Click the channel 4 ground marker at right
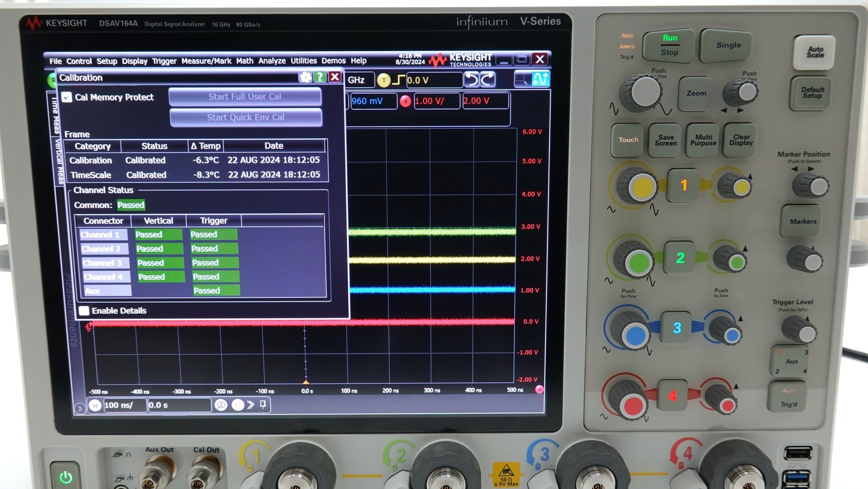 539,389
